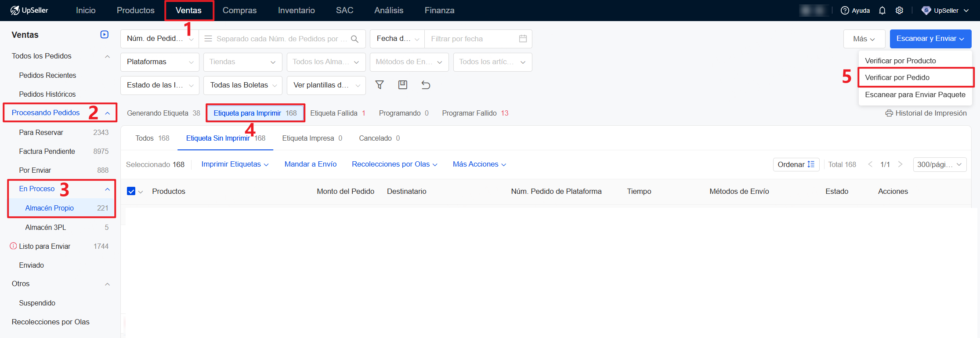Open Historial de Impresión

pos(926,113)
